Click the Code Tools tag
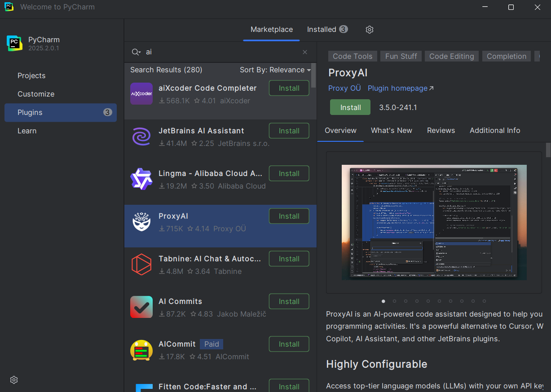Image resolution: width=551 pixels, height=392 pixels. (x=353, y=56)
